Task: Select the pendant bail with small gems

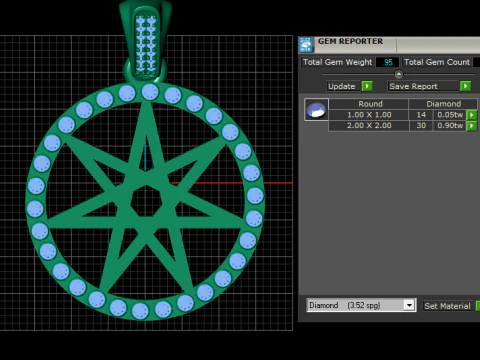Action: (146, 42)
